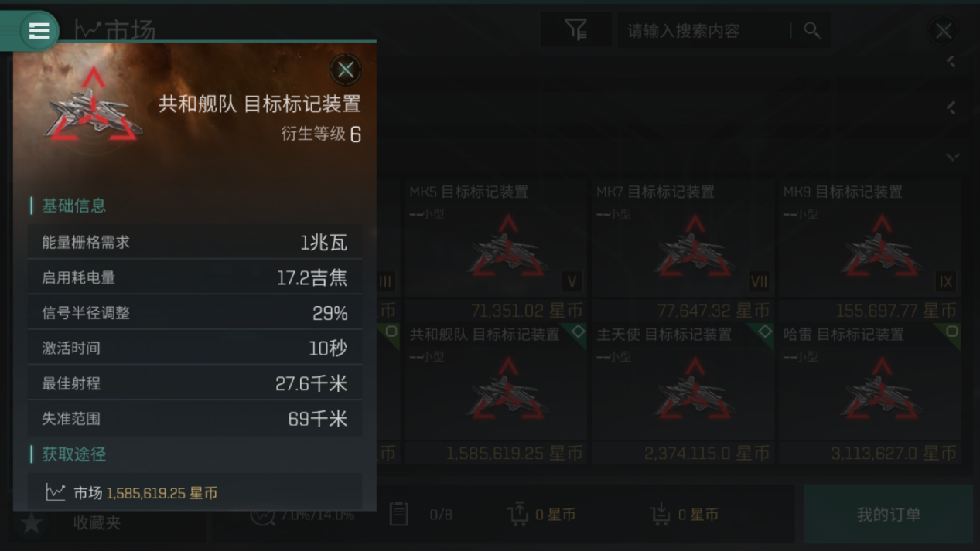Click the clipboard orders icon 0/8
Viewport: 980px width, 551px height.
[398, 514]
